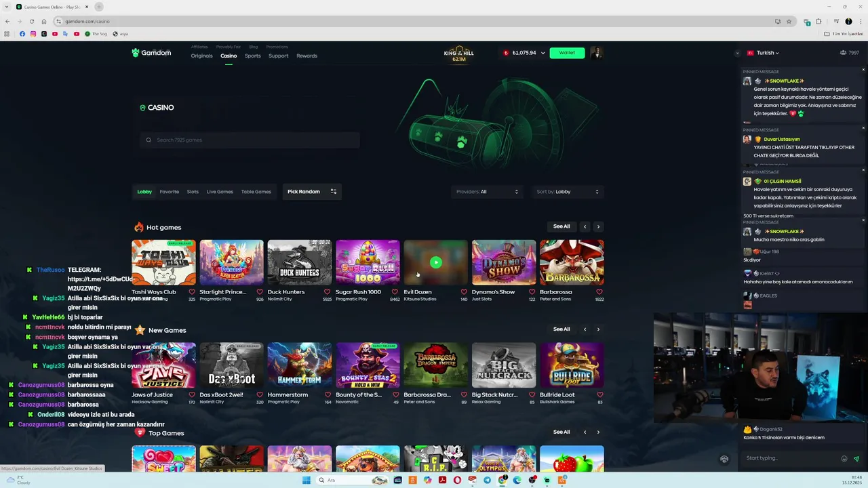
Task: Open the Providers: All dropdown
Action: tap(486, 192)
